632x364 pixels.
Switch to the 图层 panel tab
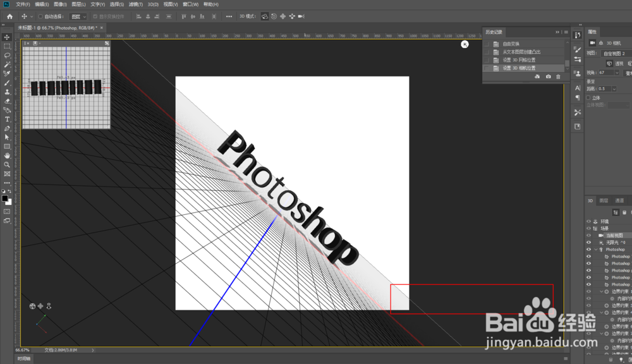point(604,200)
